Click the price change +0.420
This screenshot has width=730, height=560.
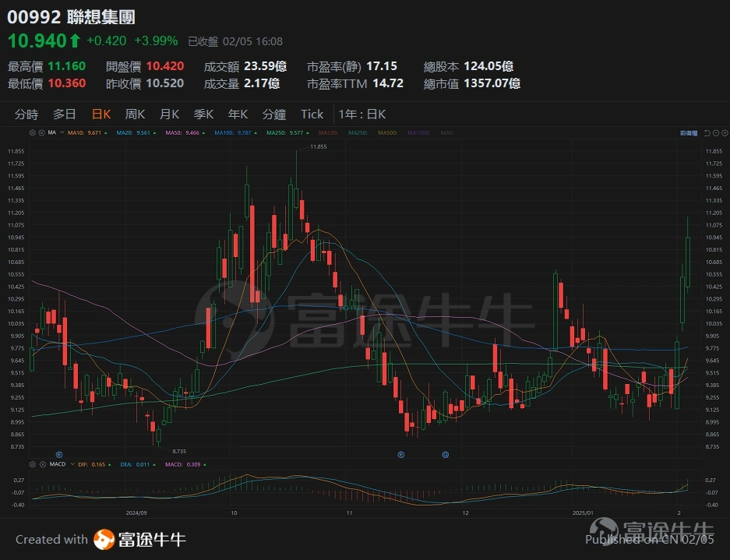click(x=107, y=41)
